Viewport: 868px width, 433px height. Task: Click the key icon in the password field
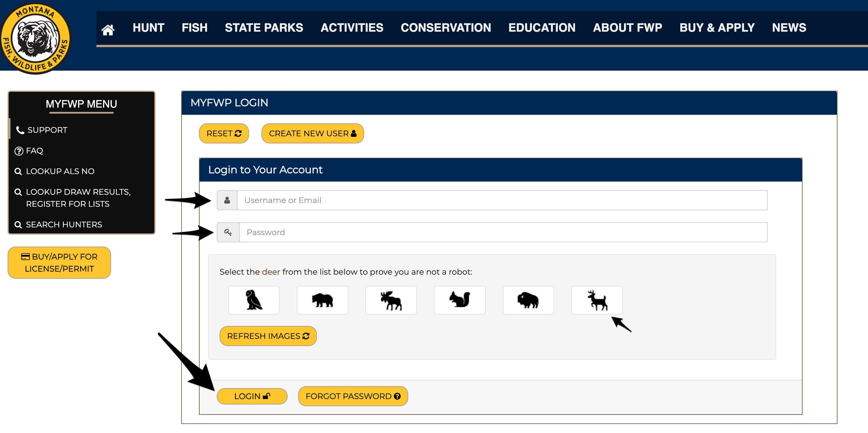tap(227, 232)
